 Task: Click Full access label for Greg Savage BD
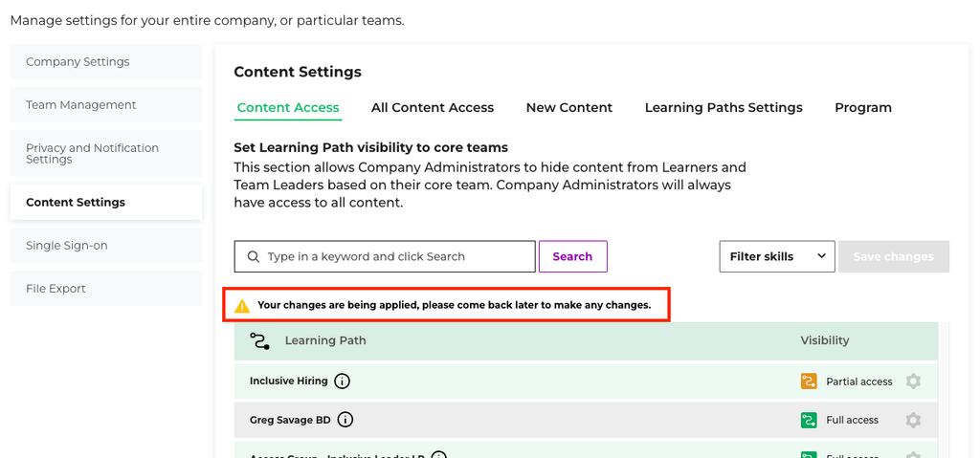853,420
